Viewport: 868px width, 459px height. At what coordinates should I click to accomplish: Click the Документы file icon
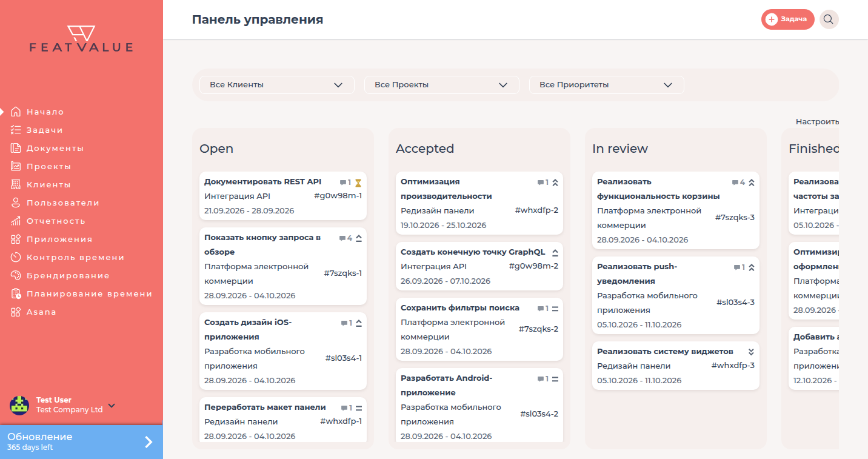coord(16,148)
